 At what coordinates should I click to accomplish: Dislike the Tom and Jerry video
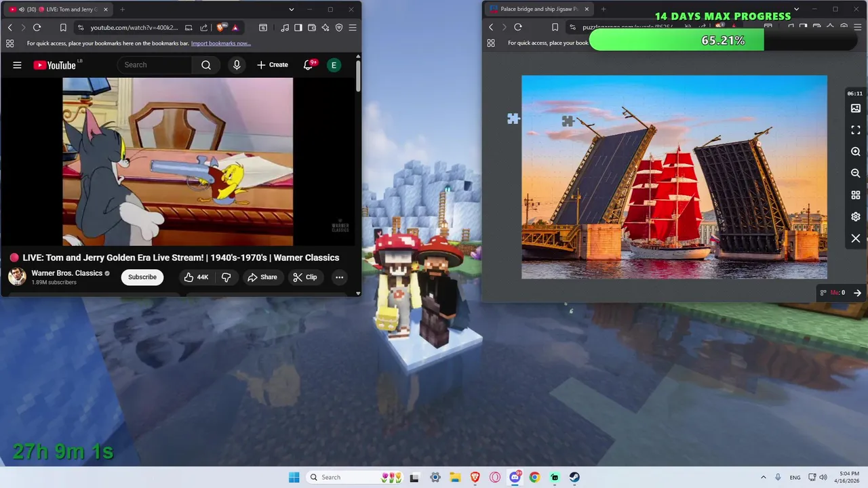pyautogui.click(x=226, y=277)
